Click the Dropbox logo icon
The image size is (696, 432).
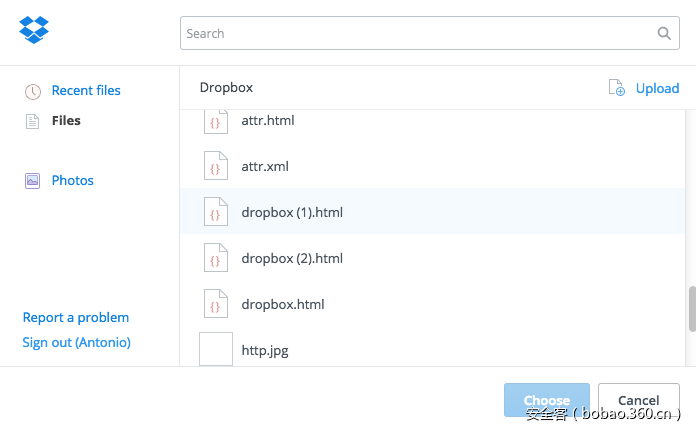click(x=34, y=30)
